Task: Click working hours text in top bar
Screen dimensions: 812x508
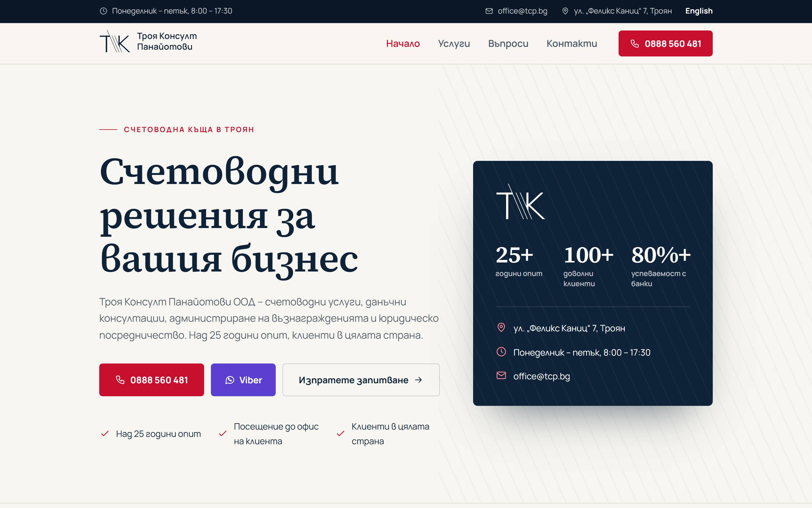Action: 172,11
